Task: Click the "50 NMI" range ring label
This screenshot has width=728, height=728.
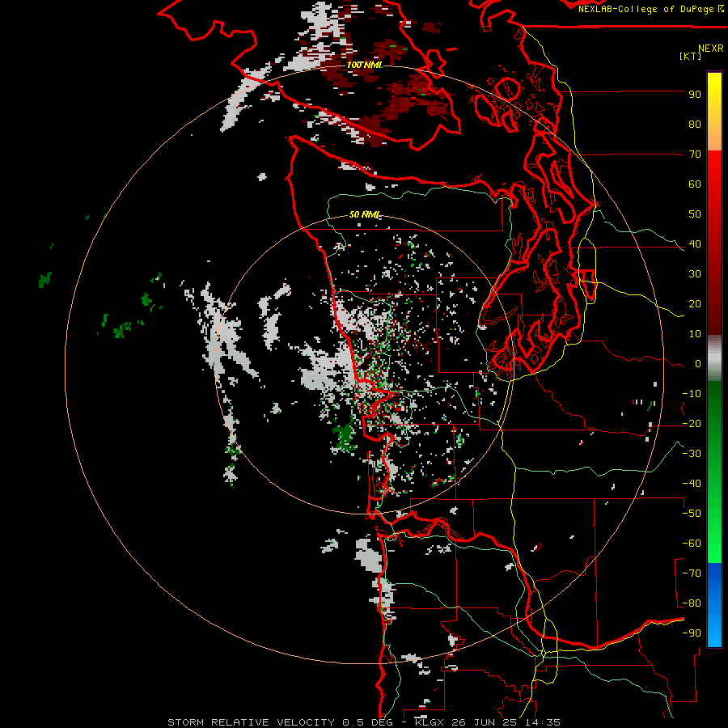Action: click(365, 214)
